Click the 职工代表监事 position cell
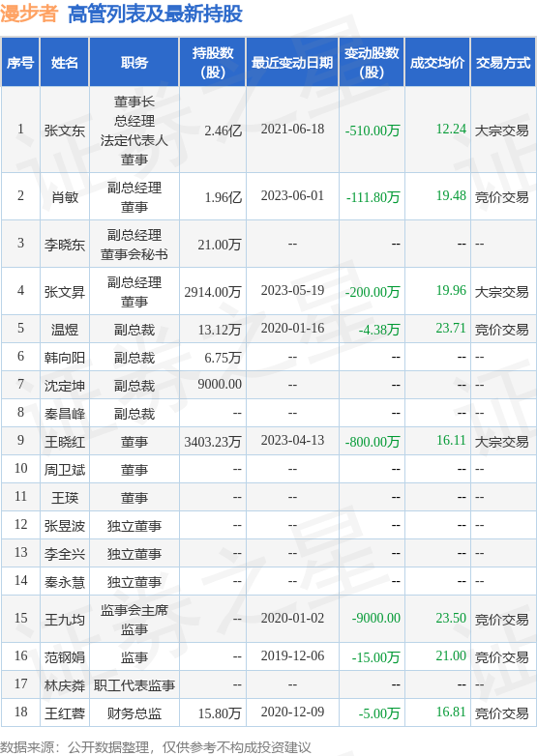 click(134, 683)
